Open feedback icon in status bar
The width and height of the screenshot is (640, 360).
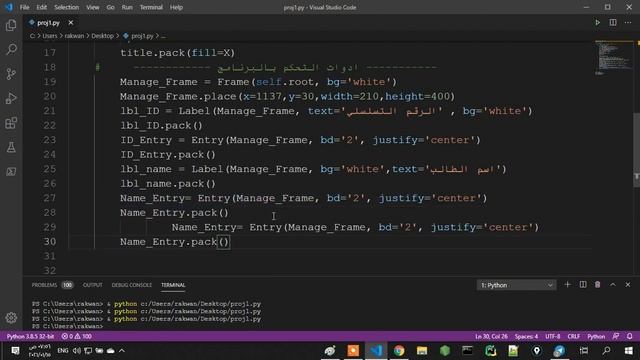click(616, 336)
